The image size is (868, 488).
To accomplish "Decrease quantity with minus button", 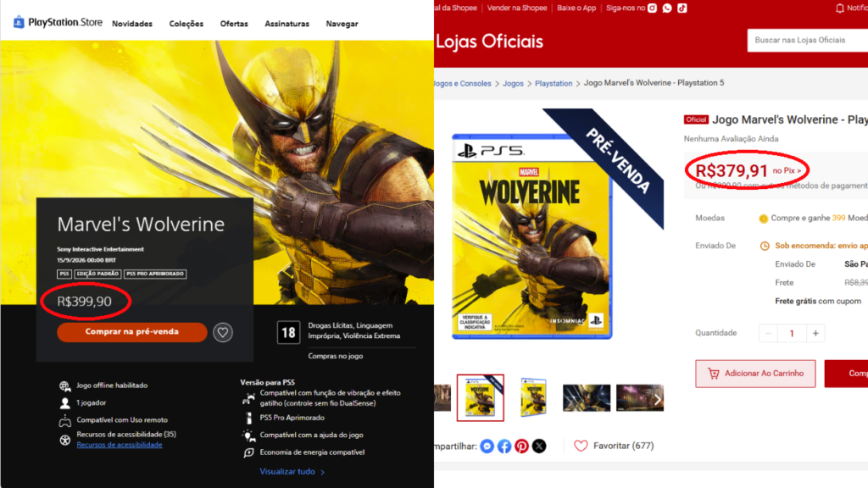I will (x=768, y=334).
